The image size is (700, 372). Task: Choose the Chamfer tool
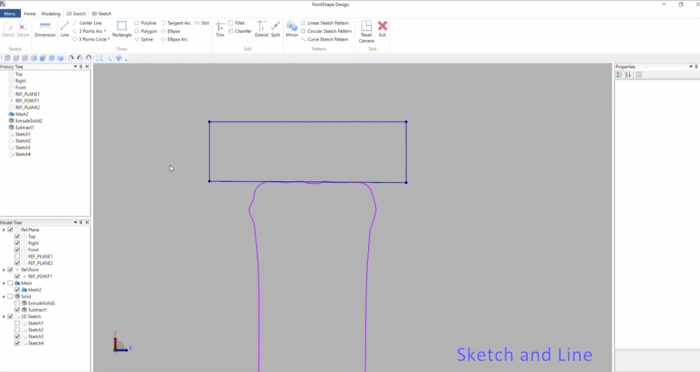[x=240, y=31]
